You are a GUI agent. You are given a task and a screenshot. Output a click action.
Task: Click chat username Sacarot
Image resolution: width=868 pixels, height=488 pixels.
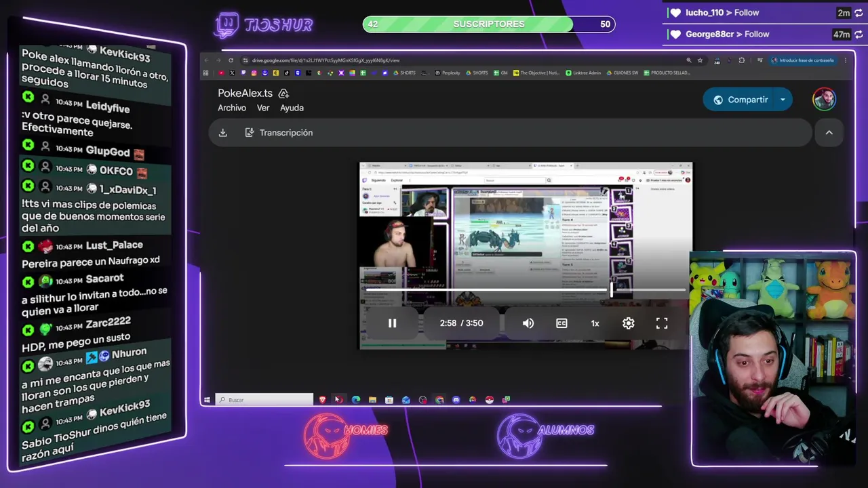[x=104, y=279]
